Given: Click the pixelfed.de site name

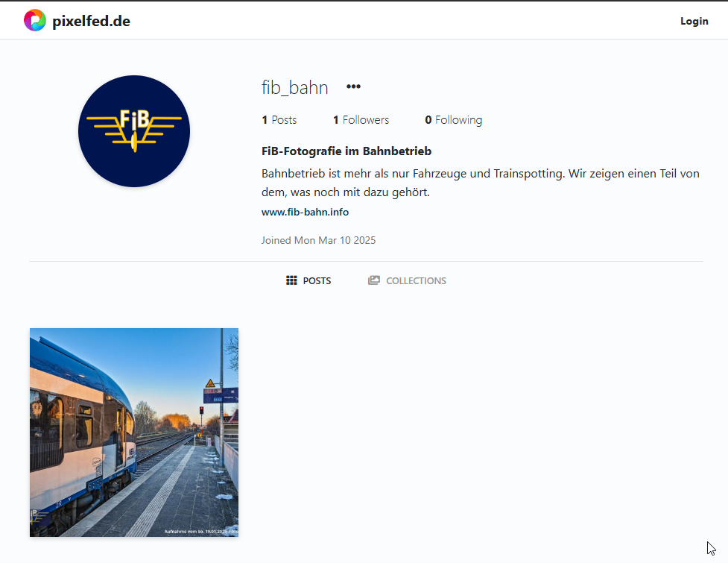Looking at the screenshot, I should click(91, 21).
